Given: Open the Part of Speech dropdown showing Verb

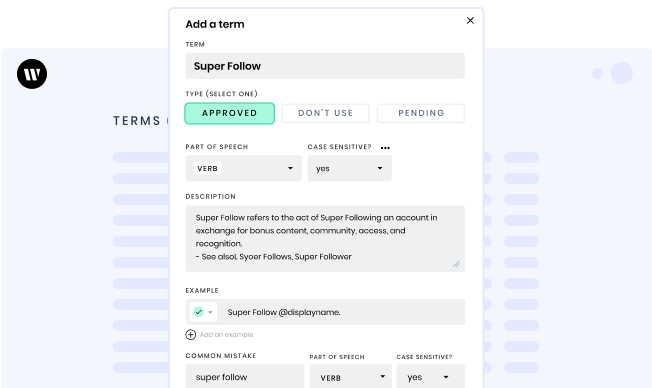Looking at the screenshot, I should (243, 168).
